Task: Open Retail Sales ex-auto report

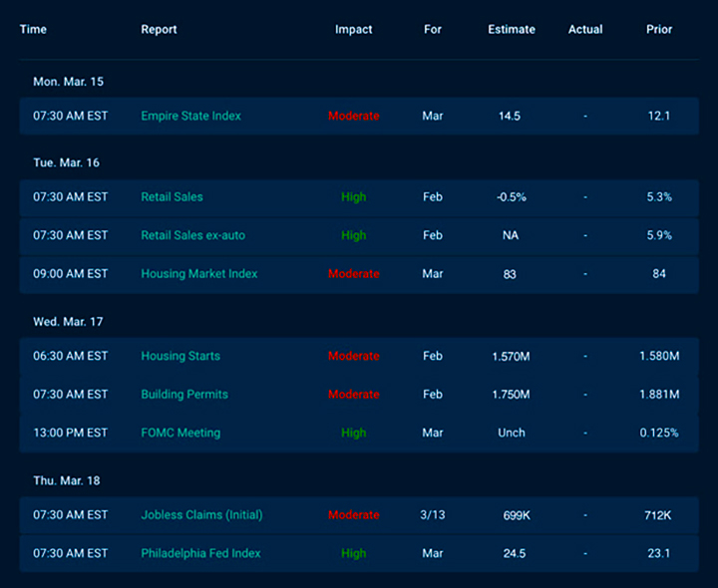Action: (192, 235)
